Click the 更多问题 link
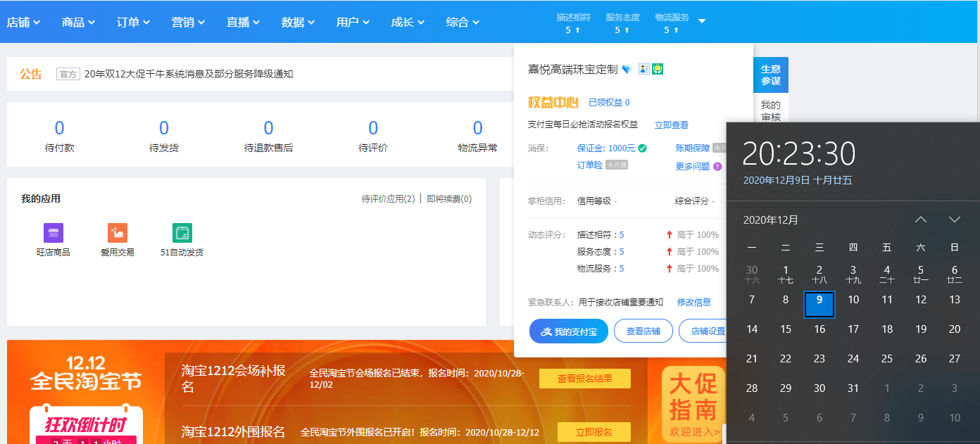 point(693,167)
